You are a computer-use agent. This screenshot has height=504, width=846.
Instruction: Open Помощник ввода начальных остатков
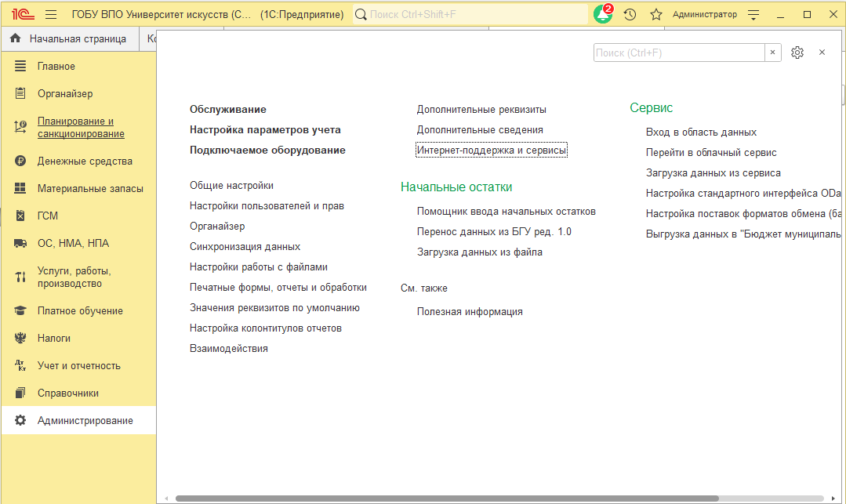tap(506, 212)
